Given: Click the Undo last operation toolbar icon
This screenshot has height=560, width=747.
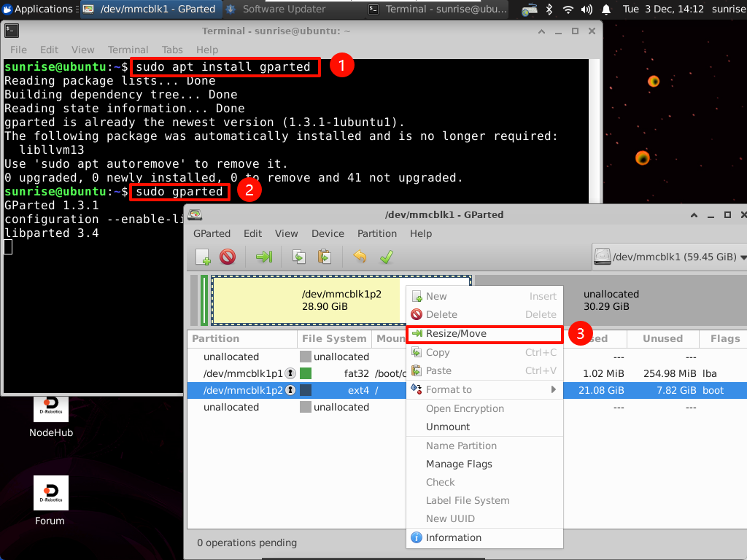Looking at the screenshot, I should tap(360, 257).
